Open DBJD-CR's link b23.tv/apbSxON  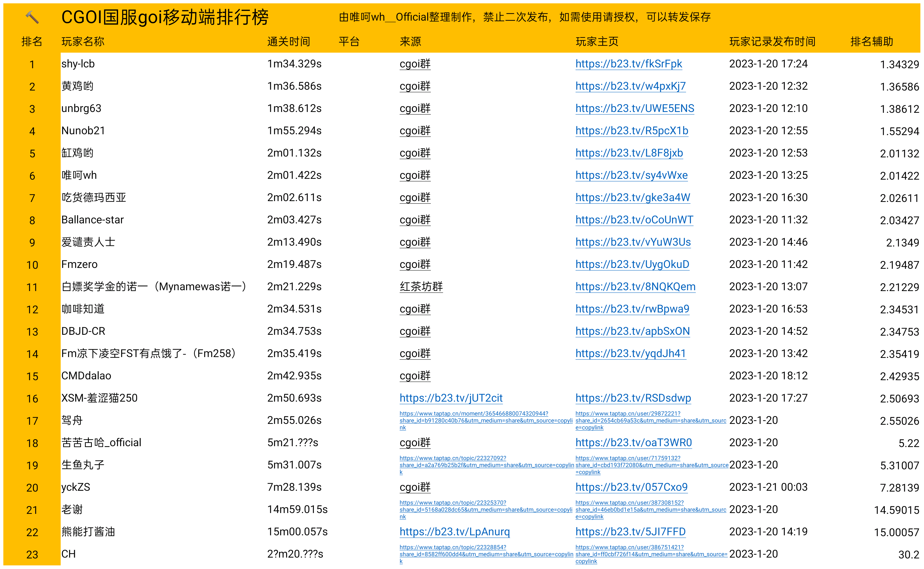pos(633,331)
